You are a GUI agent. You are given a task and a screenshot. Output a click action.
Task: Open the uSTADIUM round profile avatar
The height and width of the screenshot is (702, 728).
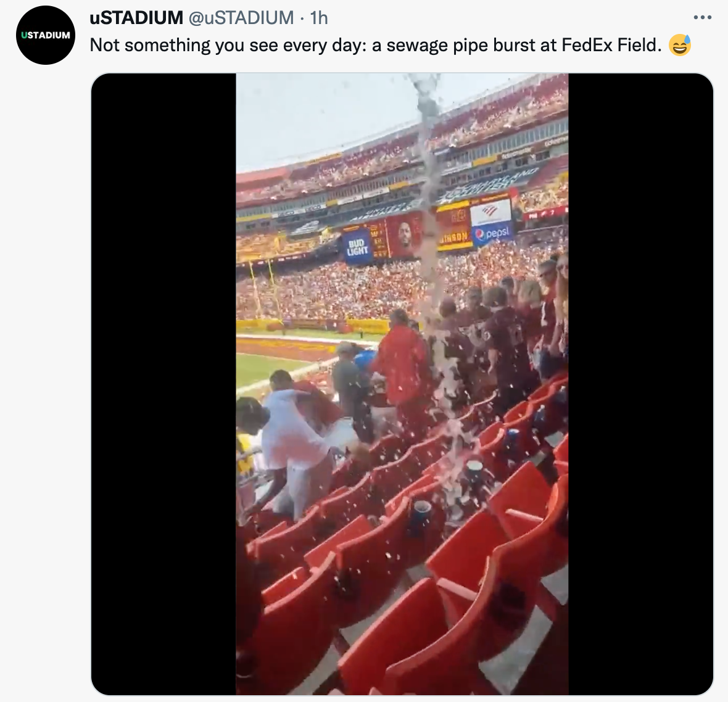click(x=46, y=35)
